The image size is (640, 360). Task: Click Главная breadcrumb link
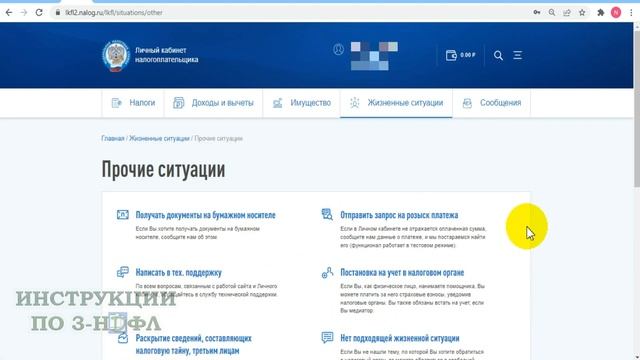coord(113,139)
